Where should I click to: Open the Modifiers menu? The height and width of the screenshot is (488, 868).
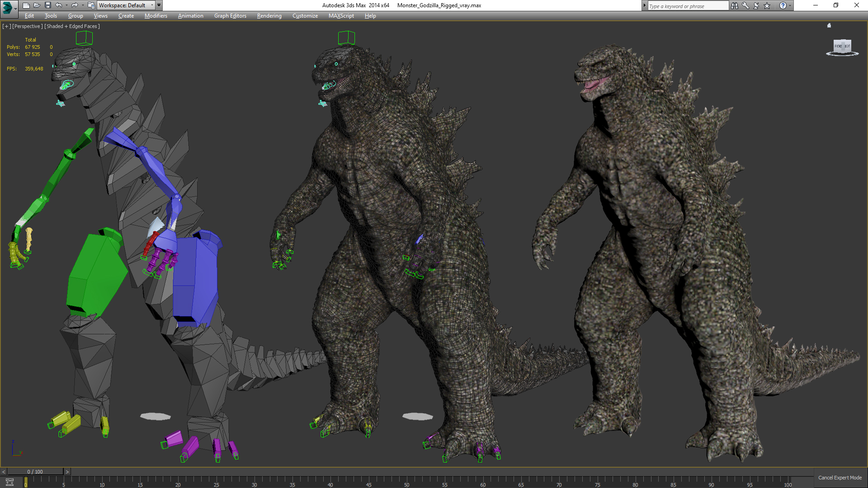[156, 16]
